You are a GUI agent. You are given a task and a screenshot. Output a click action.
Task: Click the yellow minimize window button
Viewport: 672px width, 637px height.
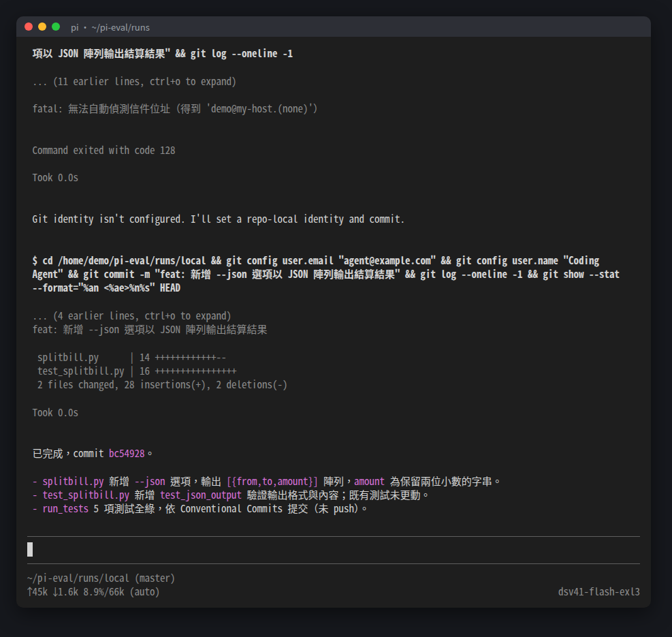(x=42, y=27)
